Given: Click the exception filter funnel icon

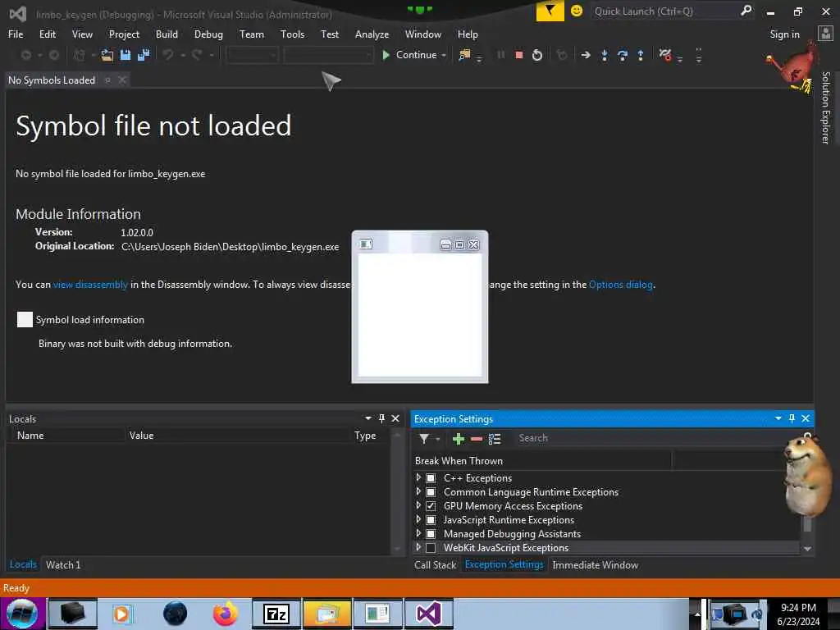Looking at the screenshot, I should click(x=424, y=439).
